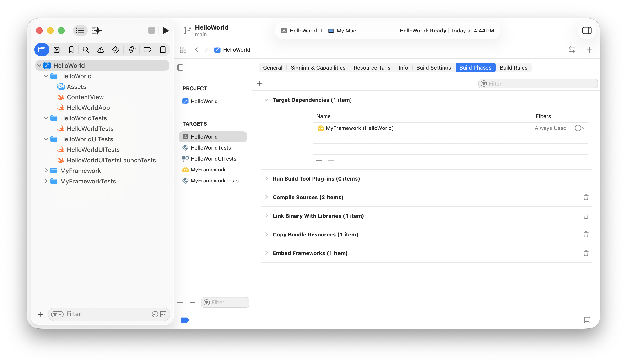
Task: Switch to the General tab
Action: [x=272, y=68]
